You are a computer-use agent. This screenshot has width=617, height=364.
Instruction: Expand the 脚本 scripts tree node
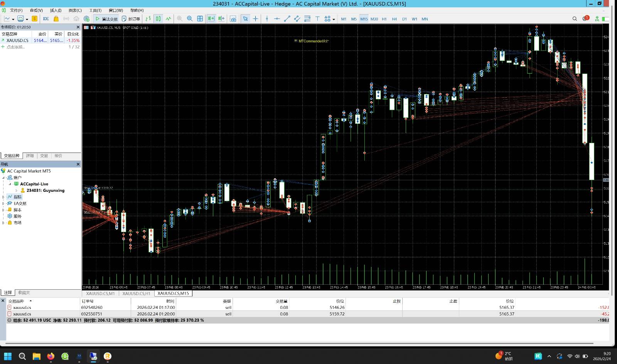(x=3, y=210)
